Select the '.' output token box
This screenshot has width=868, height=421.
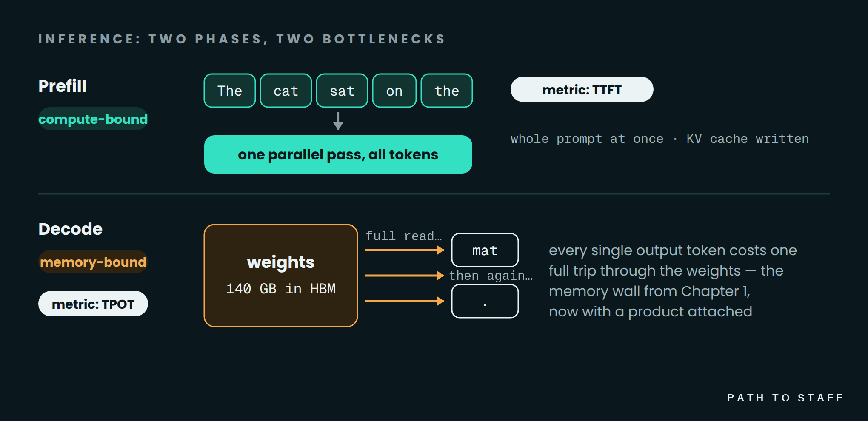pyautogui.click(x=485, y=301)
